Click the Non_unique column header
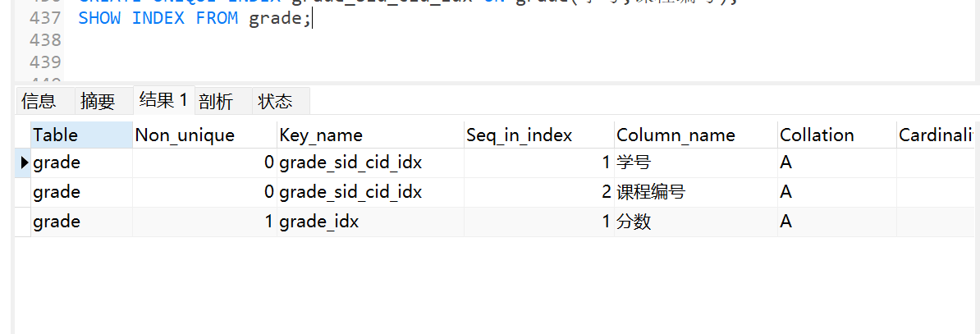This screenshot has width=980, height=334. click(x=204, y=135)
